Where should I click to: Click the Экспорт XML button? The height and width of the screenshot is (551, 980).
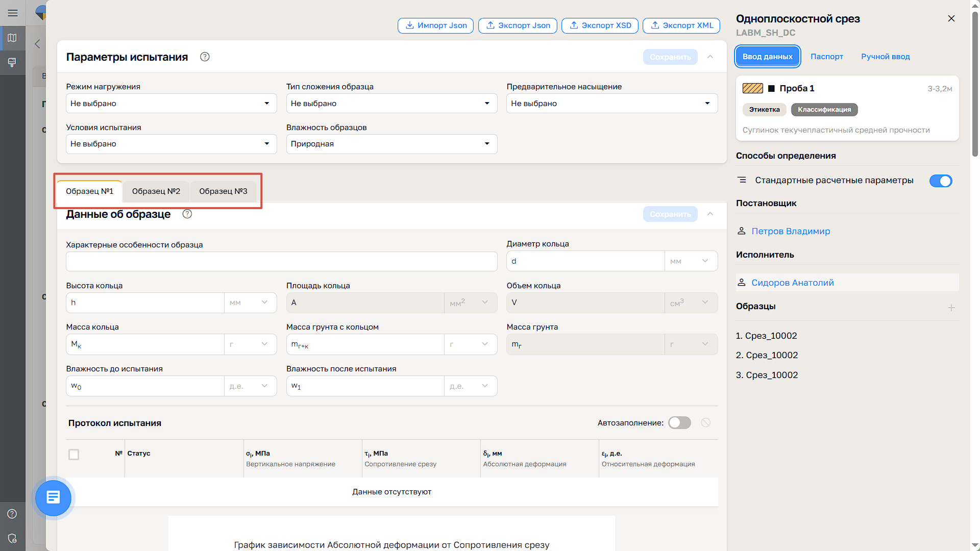tap(681, 26)
